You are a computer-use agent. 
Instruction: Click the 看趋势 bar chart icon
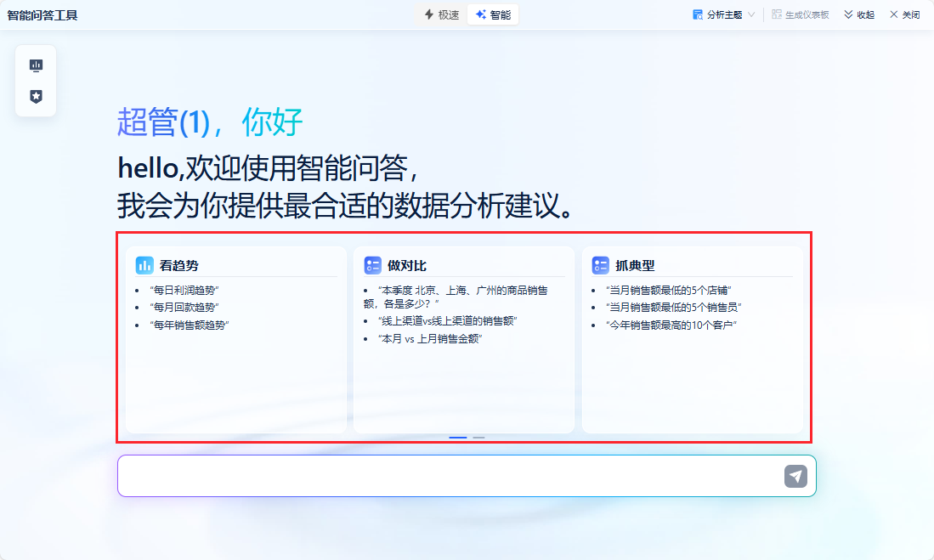coord(144,265)
